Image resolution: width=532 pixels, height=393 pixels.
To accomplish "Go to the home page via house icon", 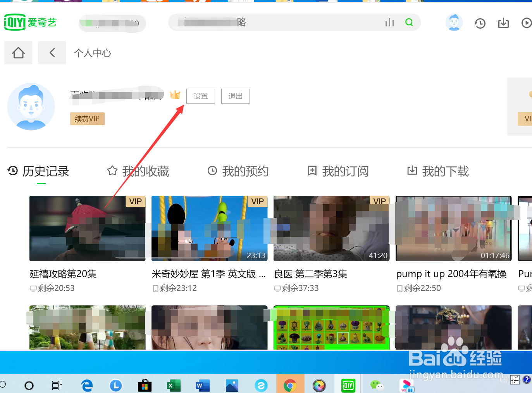I will coord(18,53).
